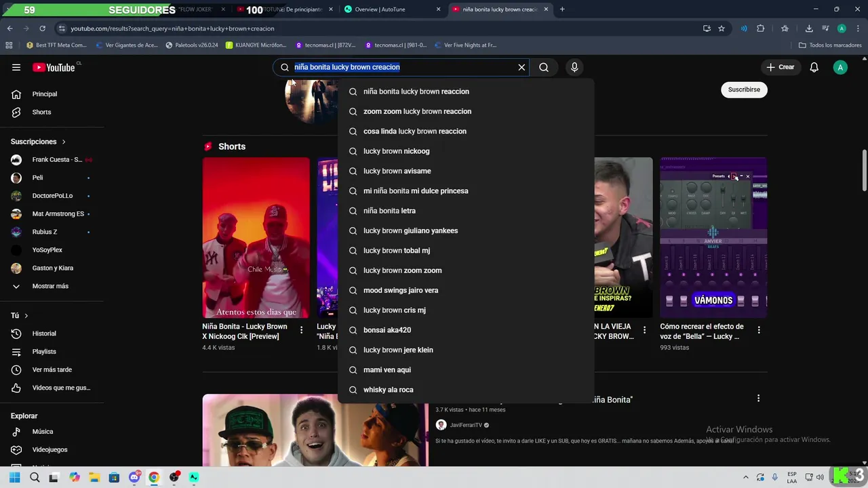The image size is (868, 488).
Task: Open the browser extensions puzzle icon
Action: point(760,28)
